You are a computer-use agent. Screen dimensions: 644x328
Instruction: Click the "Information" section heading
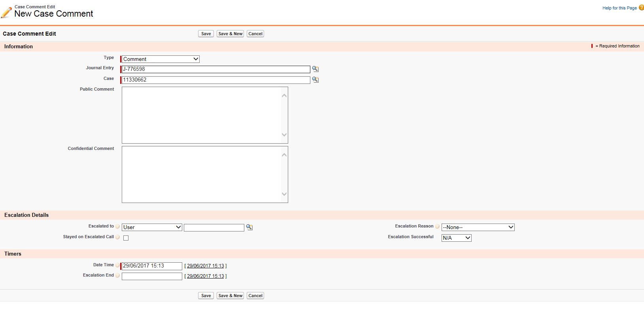[19, 47]
